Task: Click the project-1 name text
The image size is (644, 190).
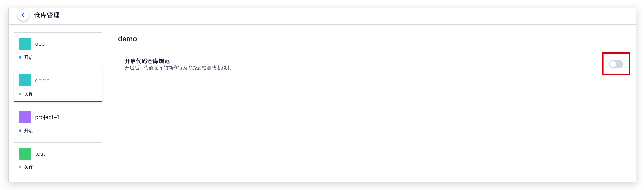Action: pyautogui.click(x=47, y=117)
